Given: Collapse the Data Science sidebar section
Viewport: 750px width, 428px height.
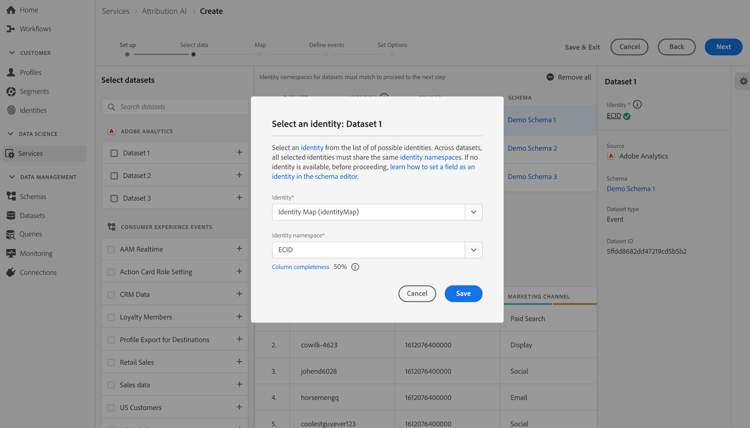Looking at the screenshot, I should pos(11,134).
